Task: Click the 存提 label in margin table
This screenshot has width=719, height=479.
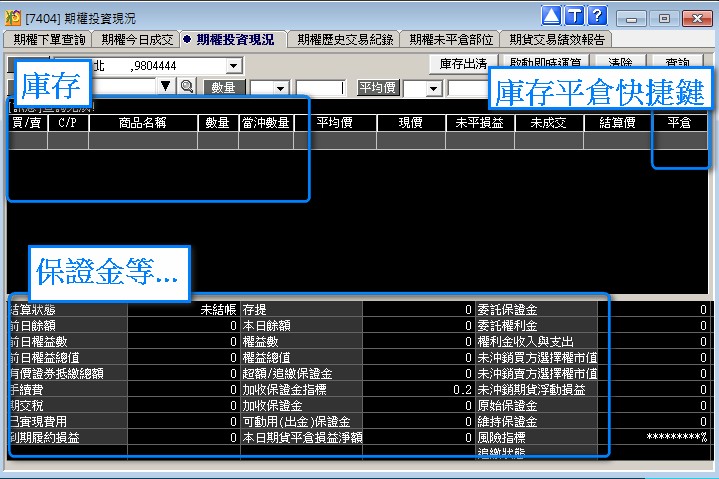Action: tap(254, 310)
